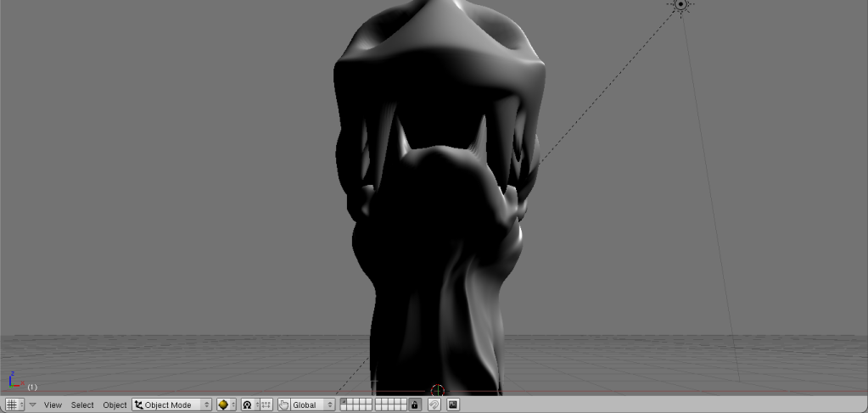
Task: Open the Object menu
Action: click(115, 405)
